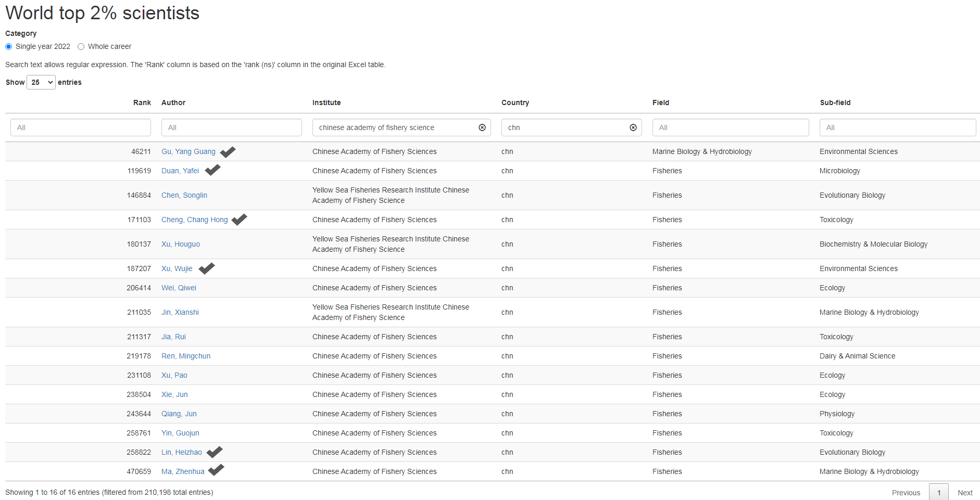The image size is (980, 500).
Task: Click Dairy & Animal Science sub-field cell
Action: click(x=858, y=356)
